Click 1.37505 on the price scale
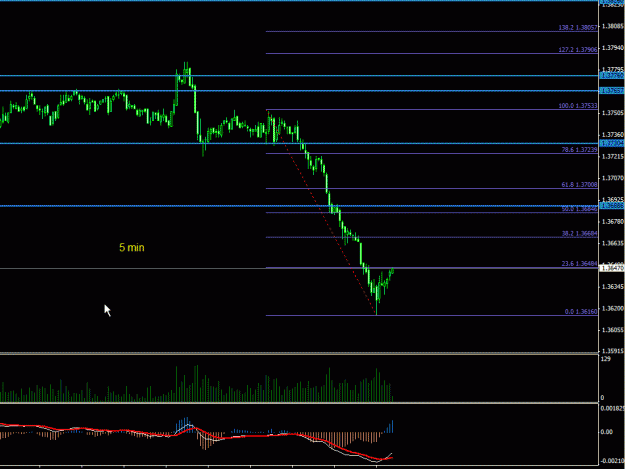The width and height of the screenshot is (625, 469). (x=613, y=113)
